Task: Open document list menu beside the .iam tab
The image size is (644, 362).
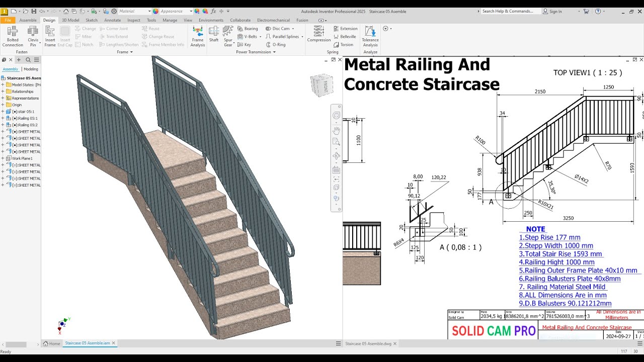Action: point(339,343)
